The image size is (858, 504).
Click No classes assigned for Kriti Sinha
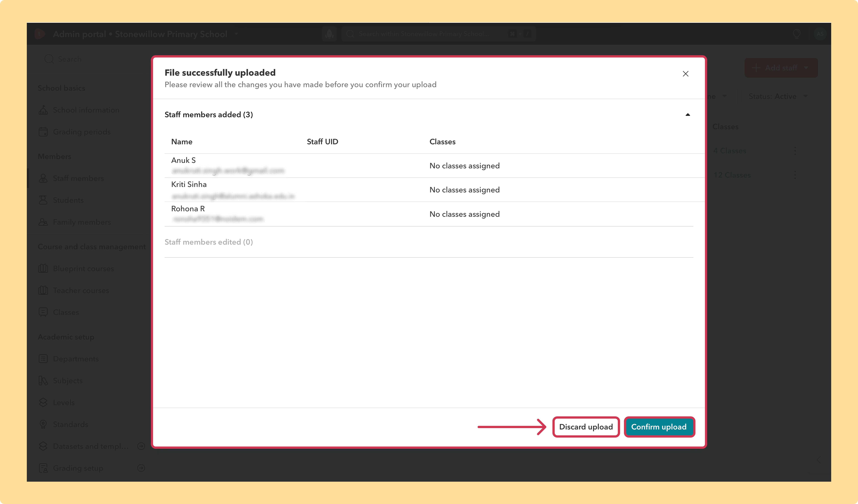pyautogui.click(x=464, y=190)
